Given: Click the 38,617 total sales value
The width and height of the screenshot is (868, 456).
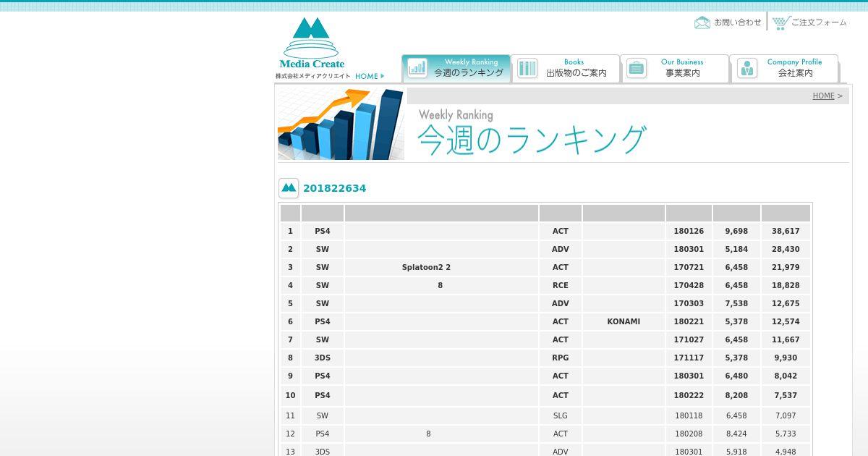Looking at the screenshot, I should [x=786, y=231].
